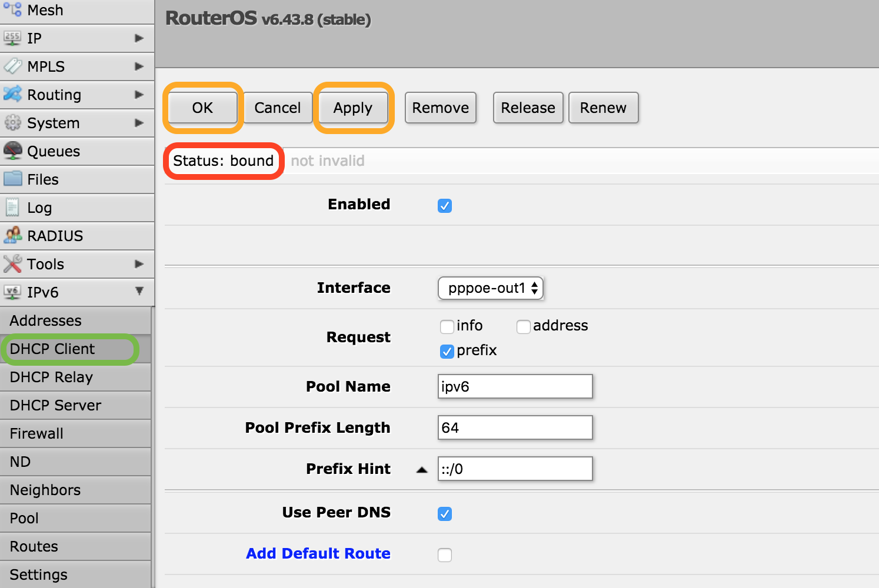Click the System gear icon
879x588 pixels.
pos(12,123)
